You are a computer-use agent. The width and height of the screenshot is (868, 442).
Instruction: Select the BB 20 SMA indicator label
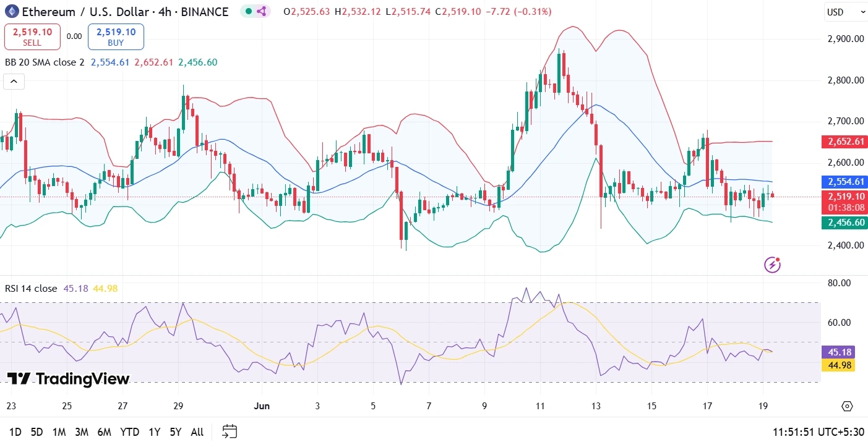coord(45,62)
